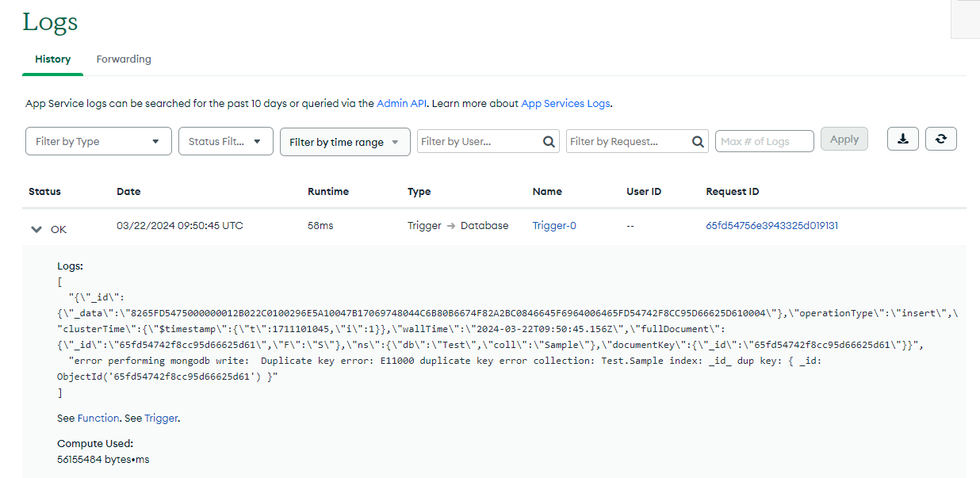The image size is (980, 478).
Task: Switch to the Forwarding tab
Action: pyautogui.click(x=124, y=59)
